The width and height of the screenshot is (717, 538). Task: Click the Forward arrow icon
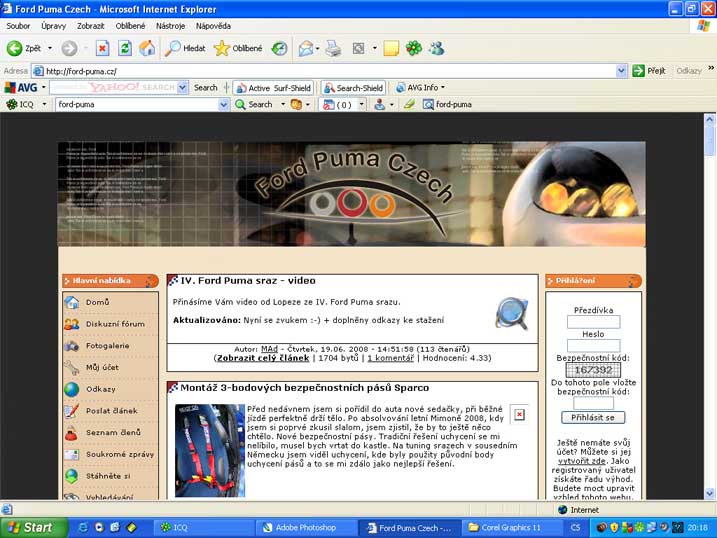point(70,48)
